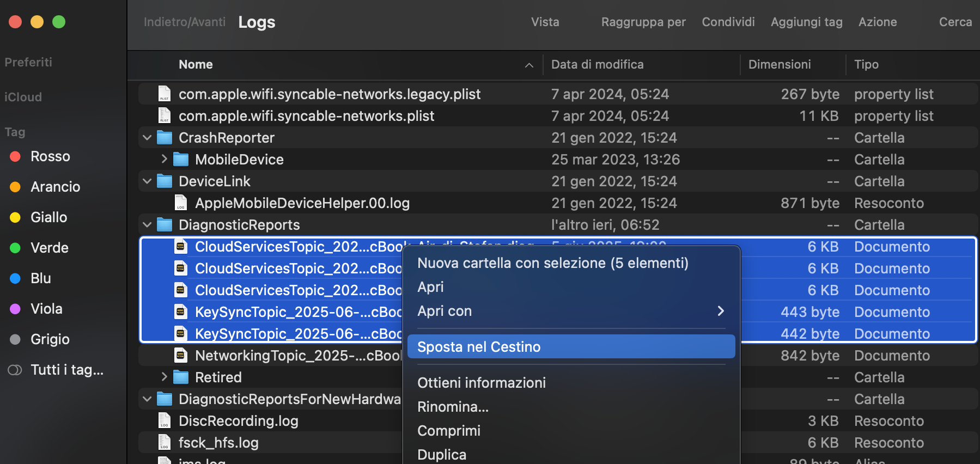Click the CrashReporter folder icon
The height and width of the screenshot is (464, 980).
[165, 137]
